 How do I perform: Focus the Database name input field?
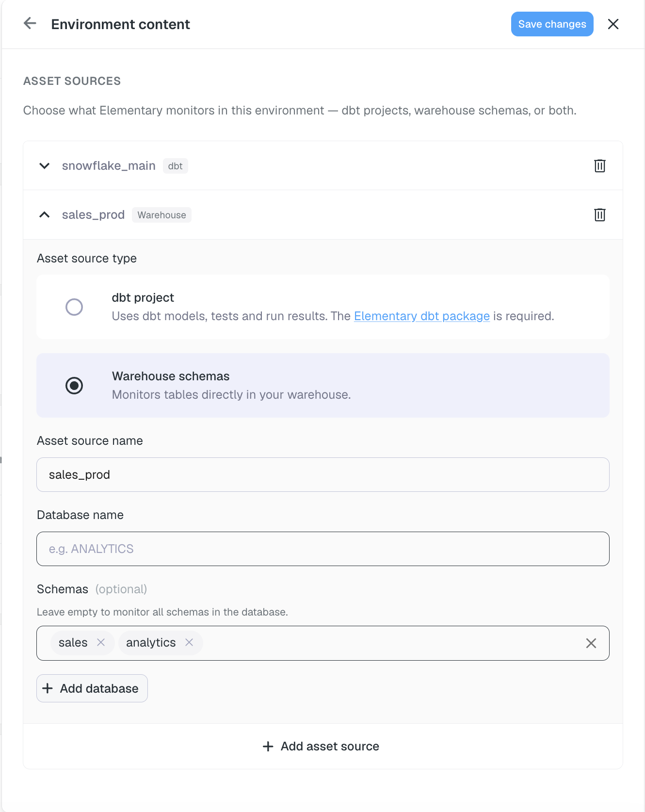(x=323, y=549)
